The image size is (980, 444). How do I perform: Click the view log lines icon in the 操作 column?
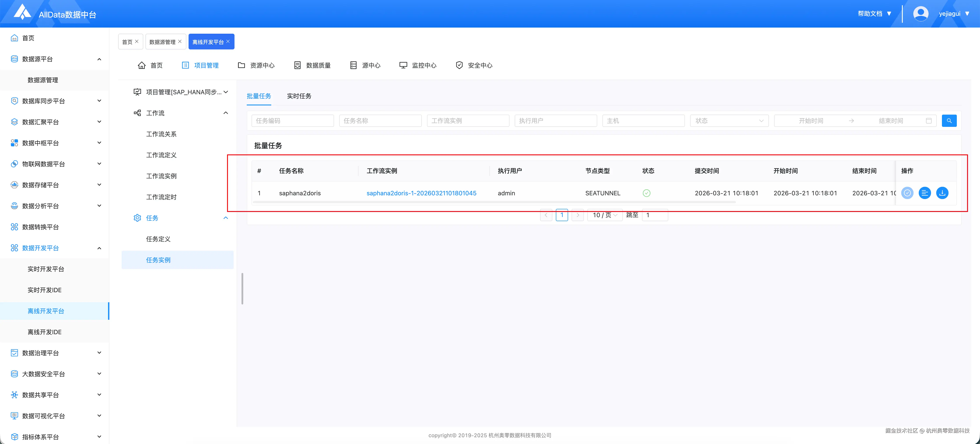tap(924, 193)
